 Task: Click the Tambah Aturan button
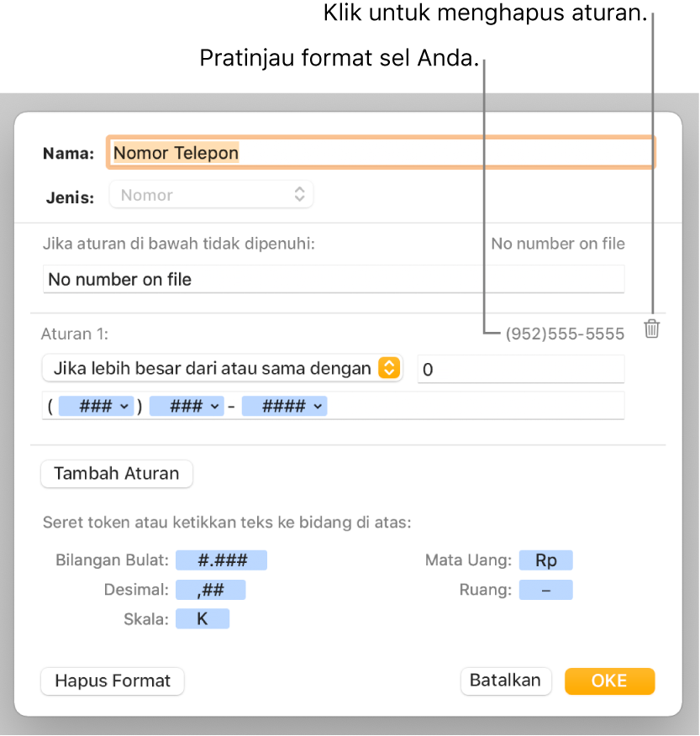point(117,474)
